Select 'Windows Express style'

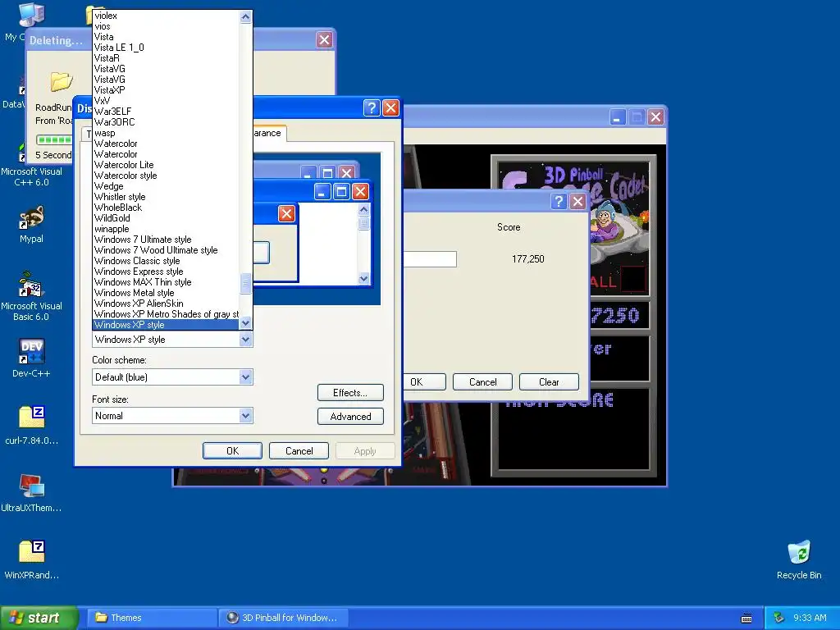(166, 272)
